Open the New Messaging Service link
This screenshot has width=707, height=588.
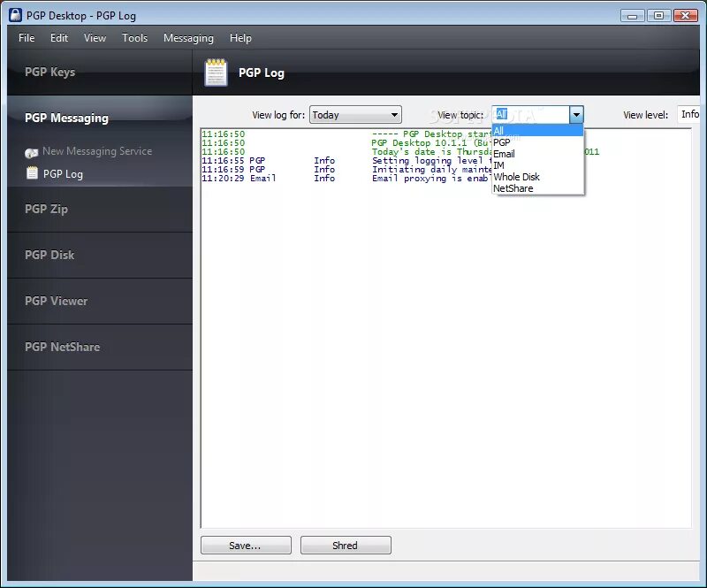click(97, 151)
